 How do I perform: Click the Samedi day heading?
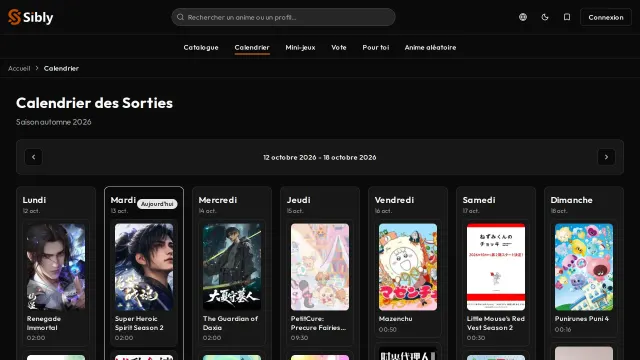pyautogui.click(x=479, y=200)
